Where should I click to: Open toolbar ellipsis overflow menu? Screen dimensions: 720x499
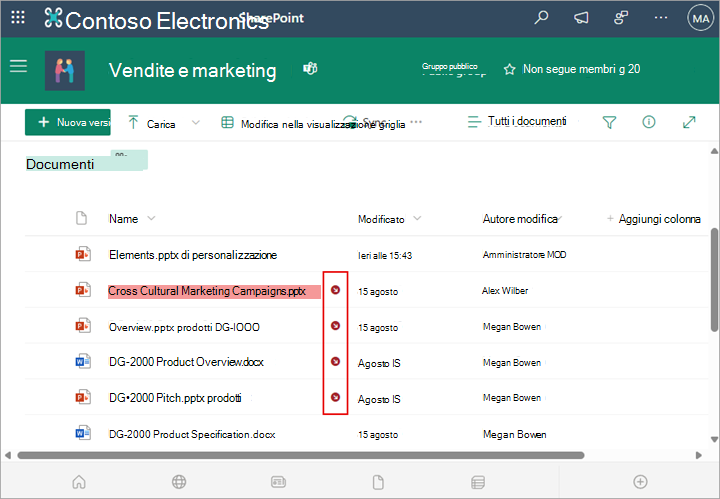416,122
